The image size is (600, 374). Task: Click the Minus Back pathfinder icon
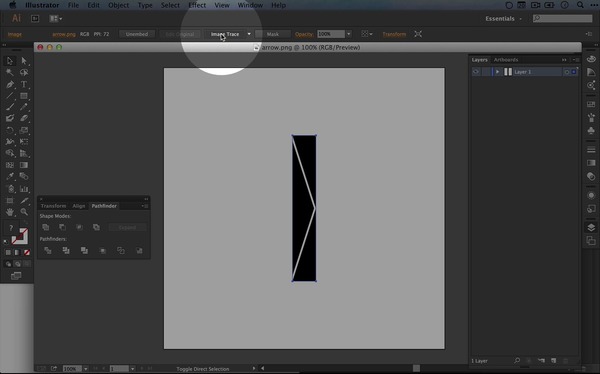[x=139, y=250]
